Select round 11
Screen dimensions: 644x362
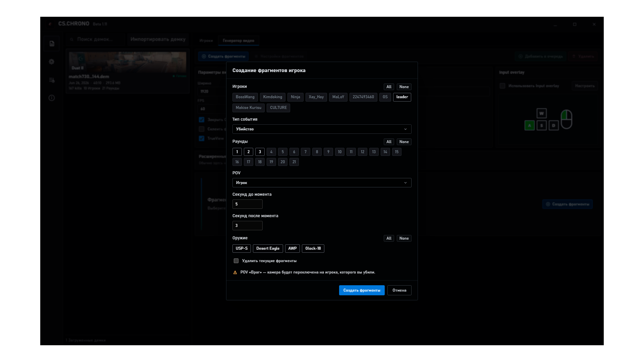pos(351,152)
